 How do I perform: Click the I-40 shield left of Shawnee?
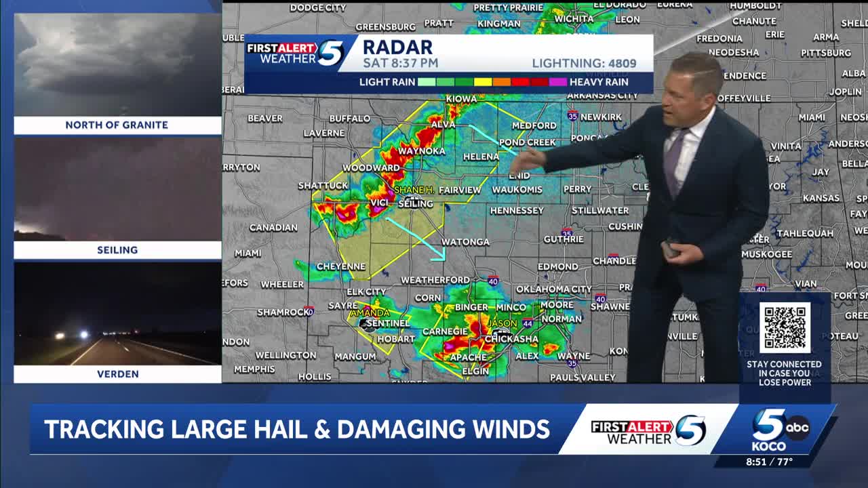coord(600,298)
